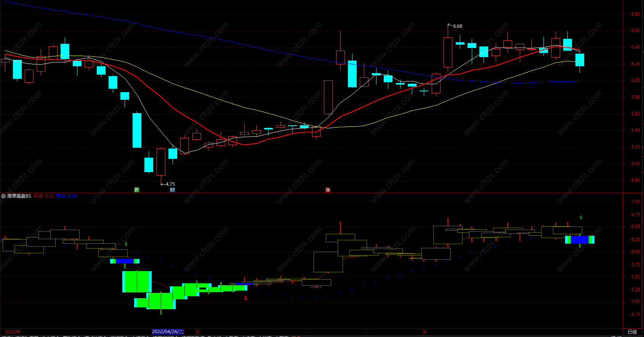
Task: Click the green S signal at far right
Action: tap(581, 218)
